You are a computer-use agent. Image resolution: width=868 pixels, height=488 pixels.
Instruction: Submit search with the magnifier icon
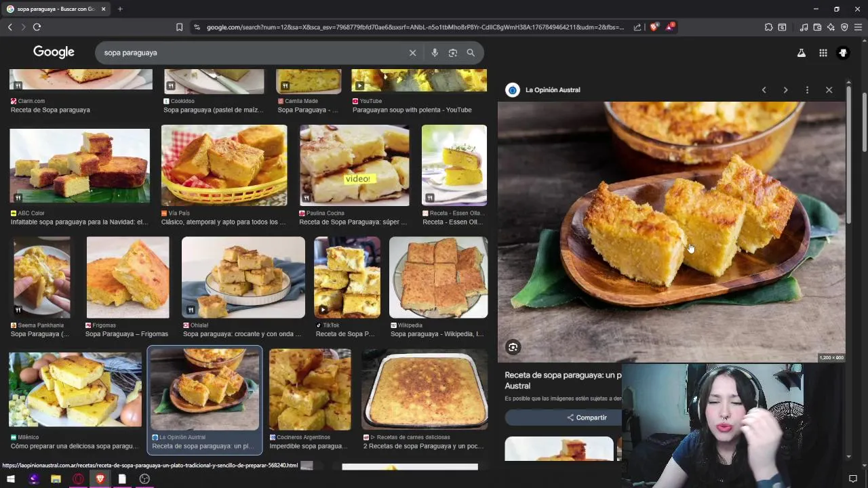coord(471,53)
